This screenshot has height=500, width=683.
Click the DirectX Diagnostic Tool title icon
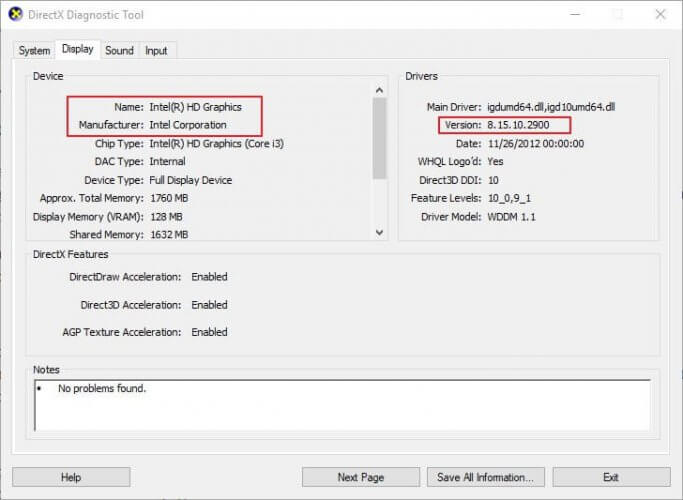pyautogui.click(x=16, y=14)
